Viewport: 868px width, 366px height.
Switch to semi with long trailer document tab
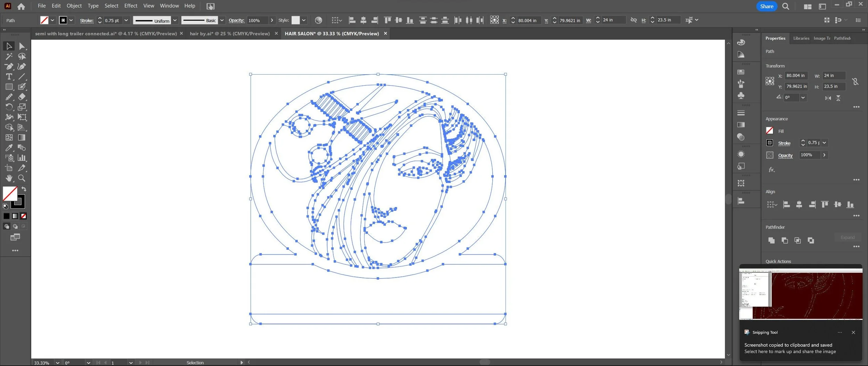(106, 34)
